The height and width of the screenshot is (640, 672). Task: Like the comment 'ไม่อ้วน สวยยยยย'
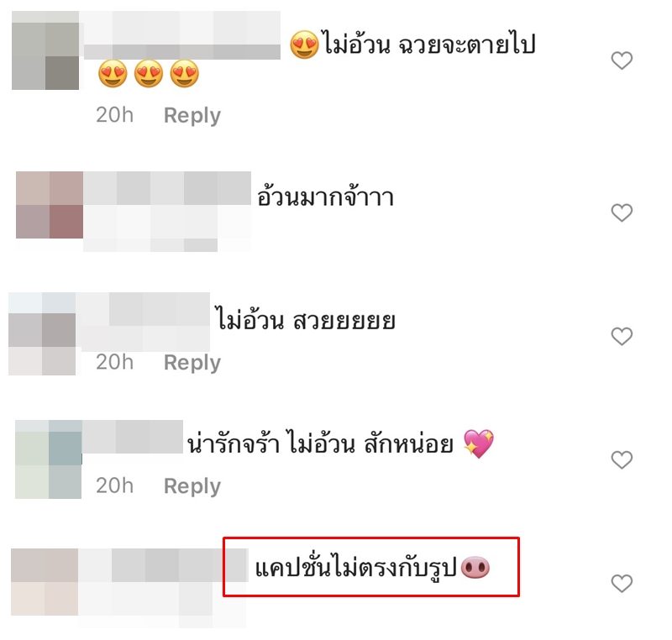click(622, 336)
